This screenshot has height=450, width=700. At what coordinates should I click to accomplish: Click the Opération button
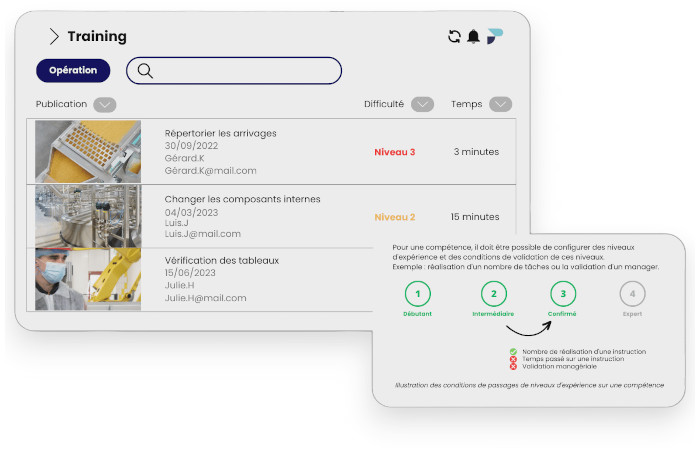click(73, 71)
